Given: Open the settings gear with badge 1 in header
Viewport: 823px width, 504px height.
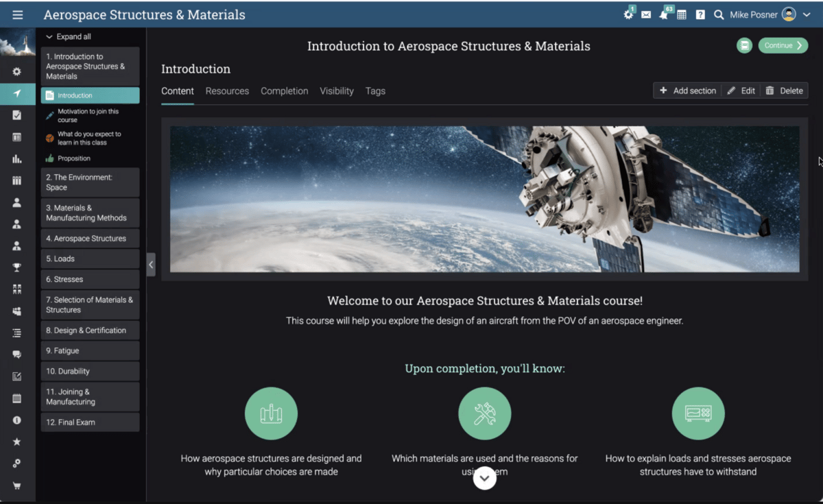Looking at the screenshot, I should (x=628, y=14).
